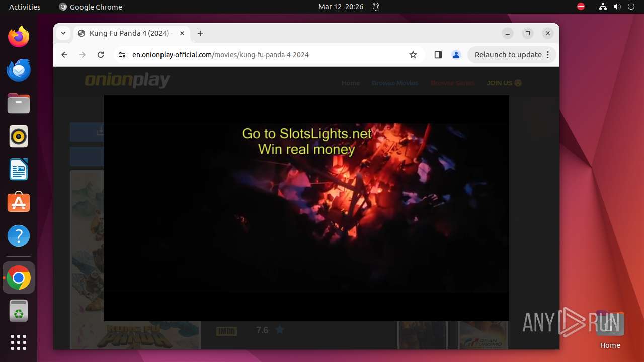
Task: Open the notification bell in top bar
Action: (375, 7)
